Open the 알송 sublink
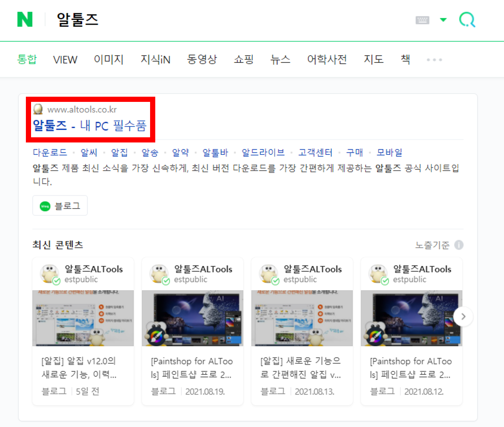This screenshot has width=504, height=427. point(150,152)
